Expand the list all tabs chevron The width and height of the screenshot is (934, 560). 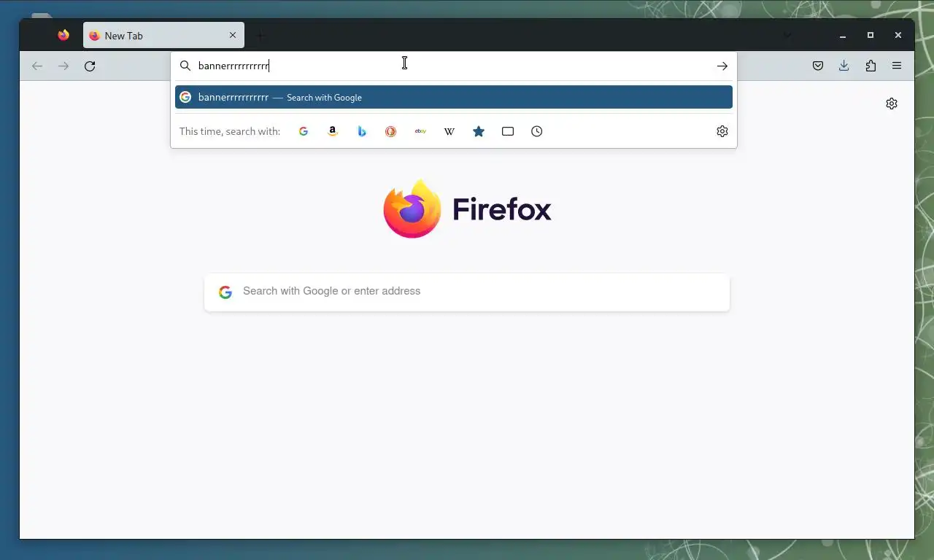coord(787,35)
